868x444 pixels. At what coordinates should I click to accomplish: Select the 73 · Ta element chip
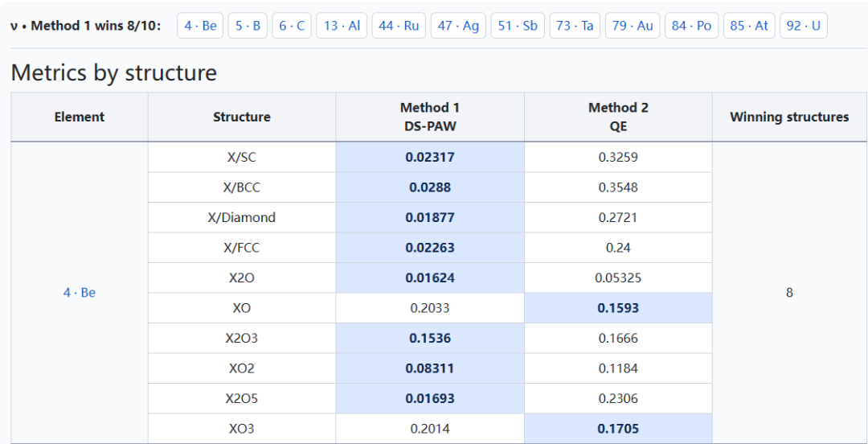pos(575,26)
